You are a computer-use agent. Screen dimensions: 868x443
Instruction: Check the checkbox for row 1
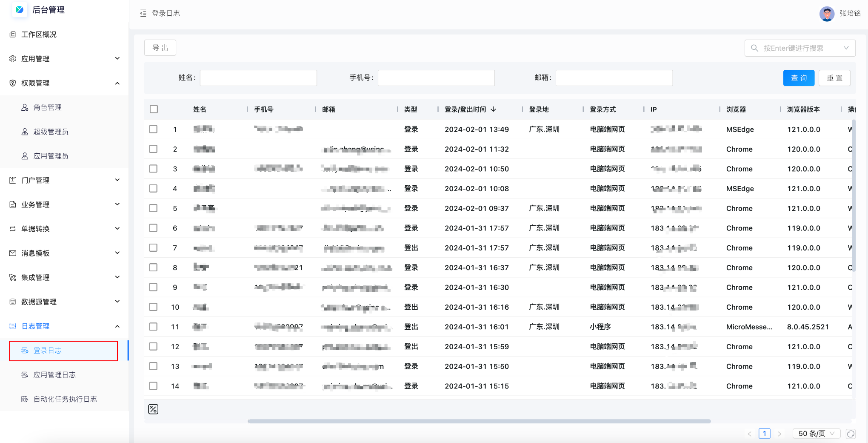(x=154, y=129)
